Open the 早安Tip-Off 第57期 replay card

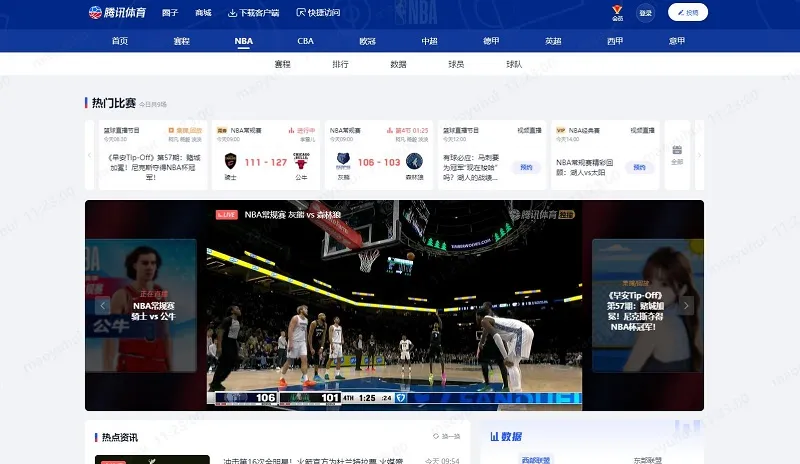click(153, 155)
